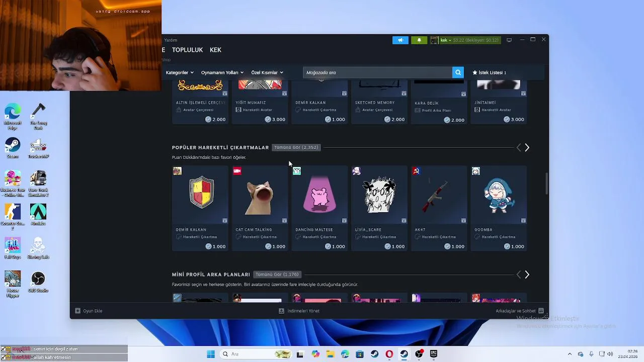644x362 pixels.
Task: Open the Goomba sticker thumbnail
Action: (x=499, y=195)
